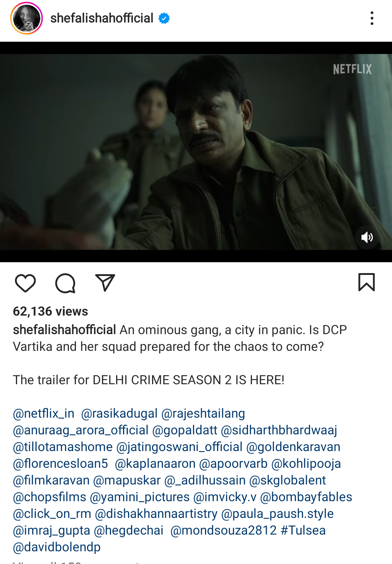Open the #Tulsea hashtag
392x564 pixels.
303,530
